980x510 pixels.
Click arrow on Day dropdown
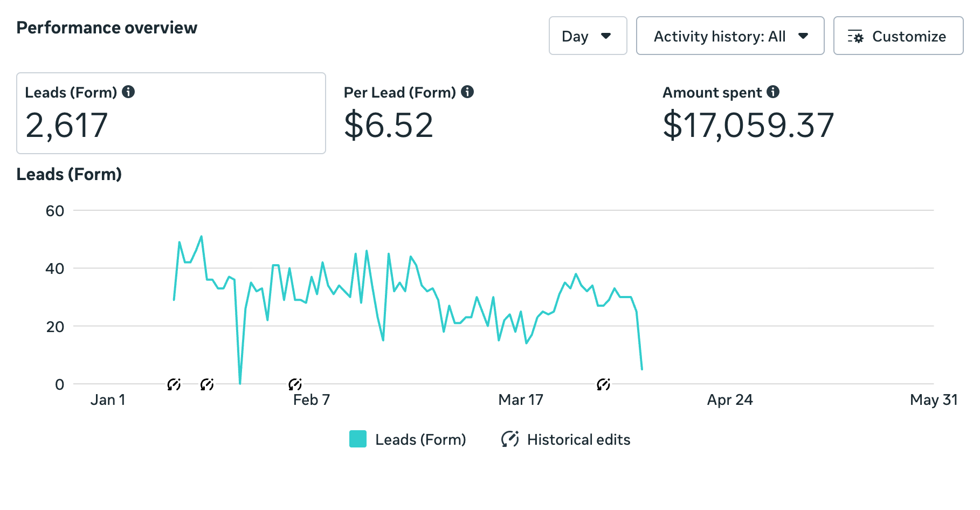coord(606,36)
